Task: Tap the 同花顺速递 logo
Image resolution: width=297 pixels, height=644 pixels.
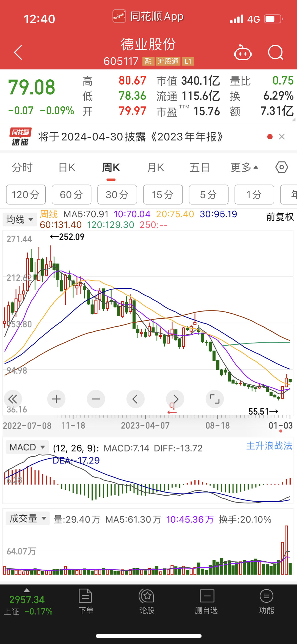Action: click(x=20, y=137)
